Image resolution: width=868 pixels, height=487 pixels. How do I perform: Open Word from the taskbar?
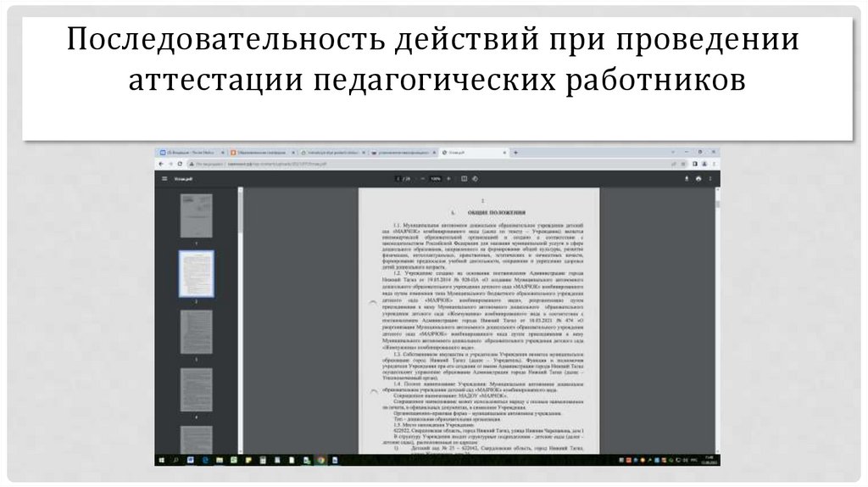[191, 460]
